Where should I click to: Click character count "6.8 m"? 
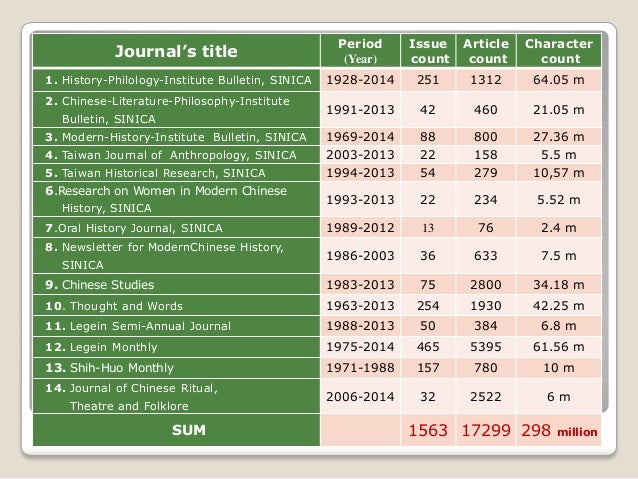click(559, 326)
